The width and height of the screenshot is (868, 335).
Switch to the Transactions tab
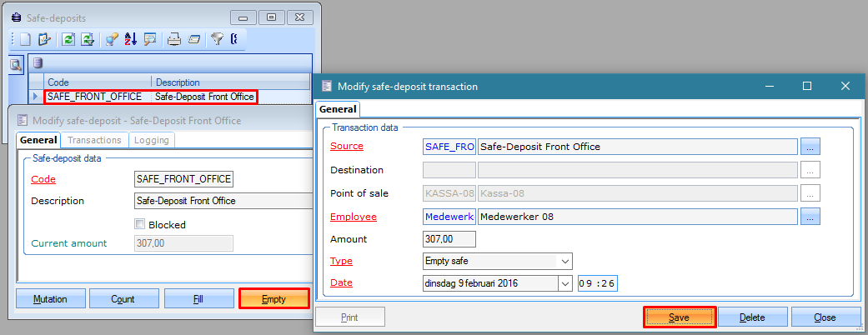coord(94,140)
